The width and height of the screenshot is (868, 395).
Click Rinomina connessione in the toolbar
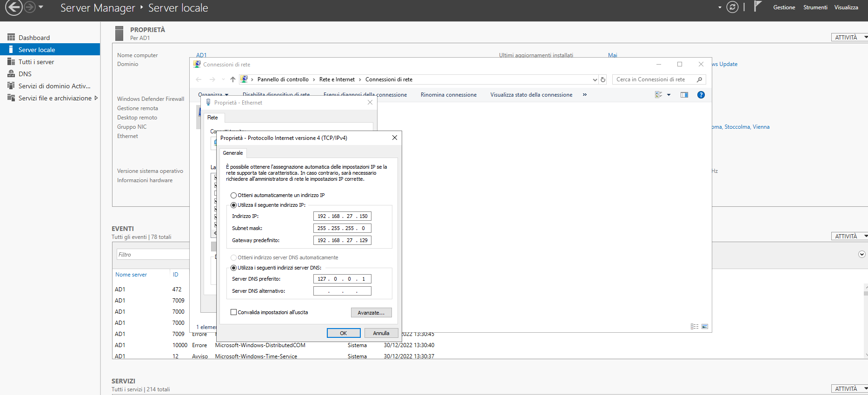tap(449, 95)
